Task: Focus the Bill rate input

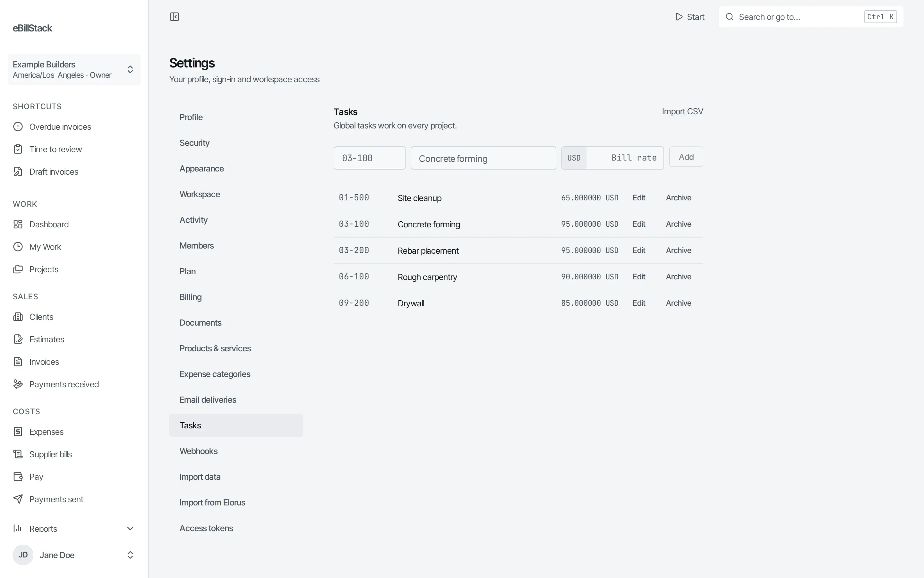Action: pyautogui.click(x=625, y=158)
